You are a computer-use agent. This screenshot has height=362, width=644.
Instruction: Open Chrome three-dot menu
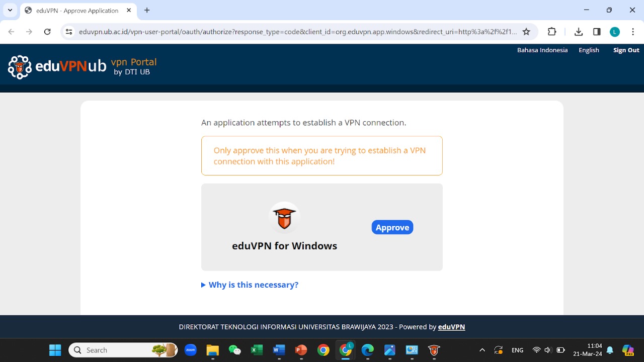[x=633, y=32]
